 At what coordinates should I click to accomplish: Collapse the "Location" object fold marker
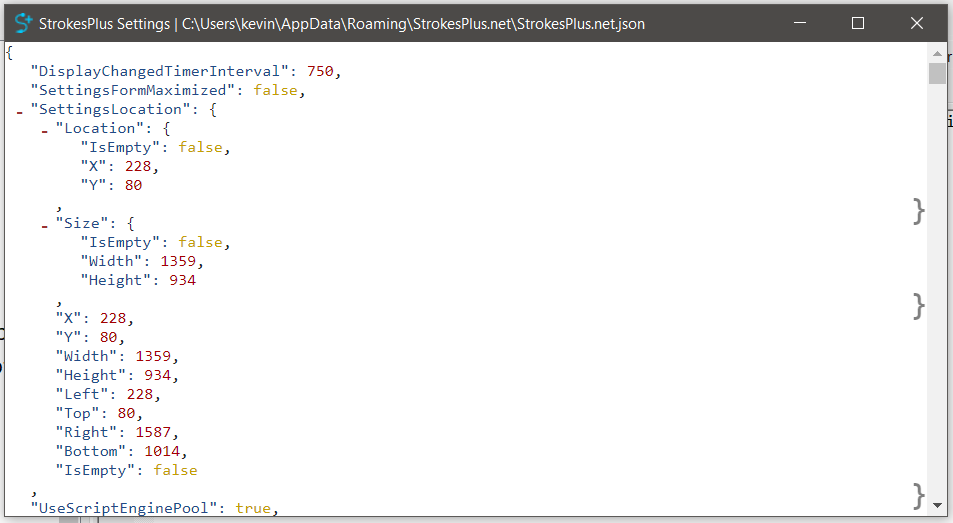point(44,131)
